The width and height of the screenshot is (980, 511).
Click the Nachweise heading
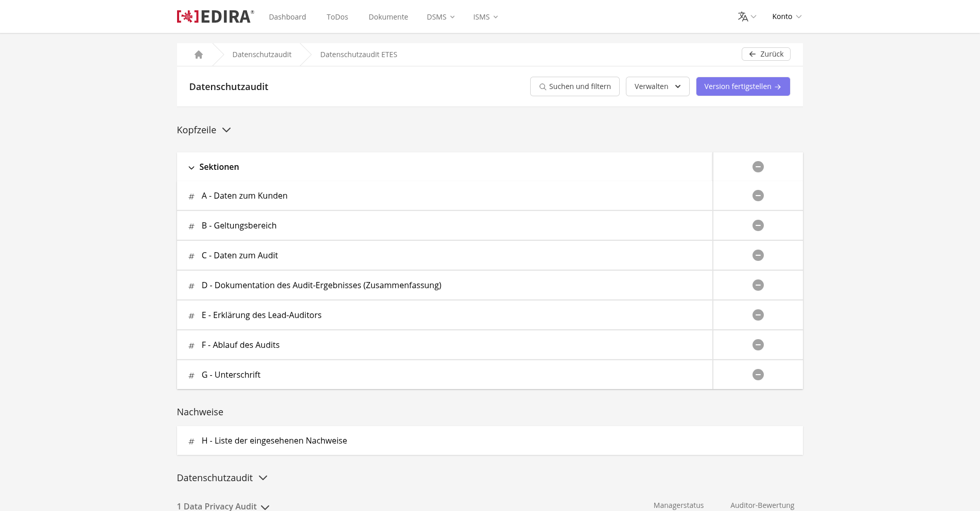click(x=200, y=412)
